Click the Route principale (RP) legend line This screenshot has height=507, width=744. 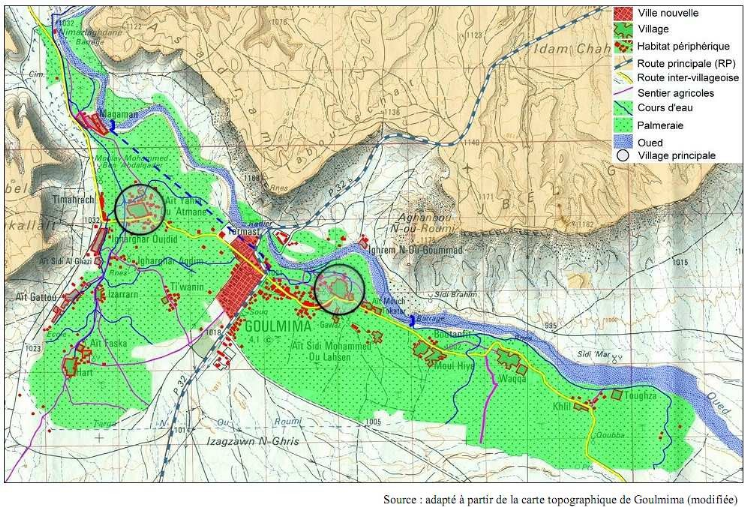click(x=623, y=63)
